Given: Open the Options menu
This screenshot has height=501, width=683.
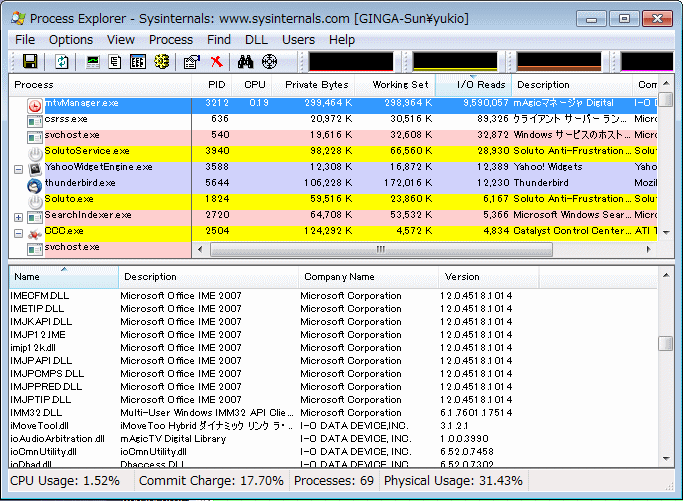Looking at the screenshot, I should pos(70,39).
